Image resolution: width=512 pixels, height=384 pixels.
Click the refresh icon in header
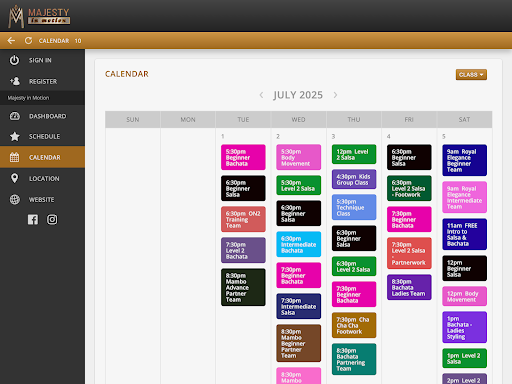28,41
